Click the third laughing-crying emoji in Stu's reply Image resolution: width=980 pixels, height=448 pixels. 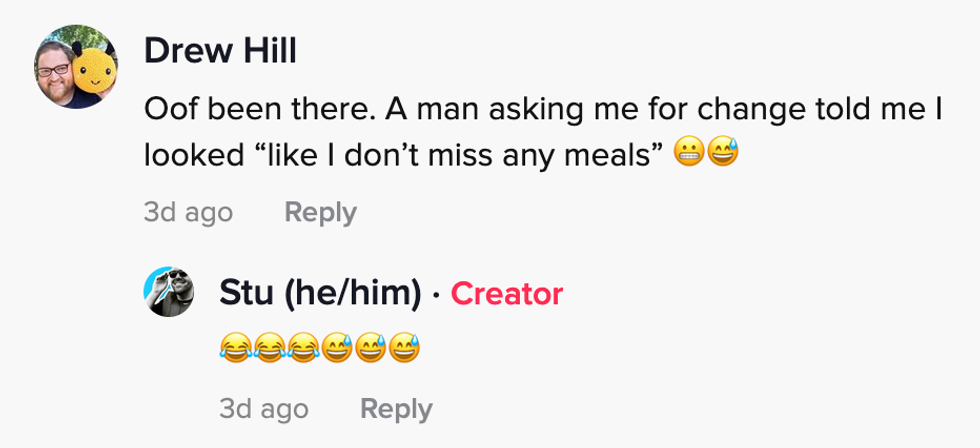[x=303, y=348]
